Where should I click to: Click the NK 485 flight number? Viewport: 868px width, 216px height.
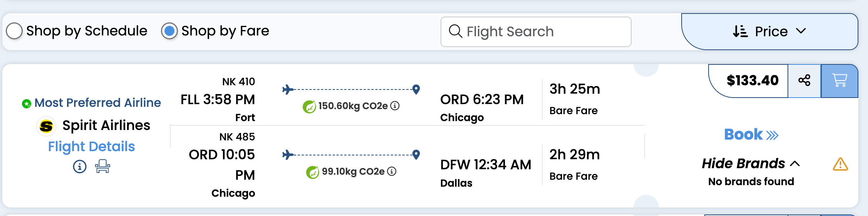pos(237,137)
